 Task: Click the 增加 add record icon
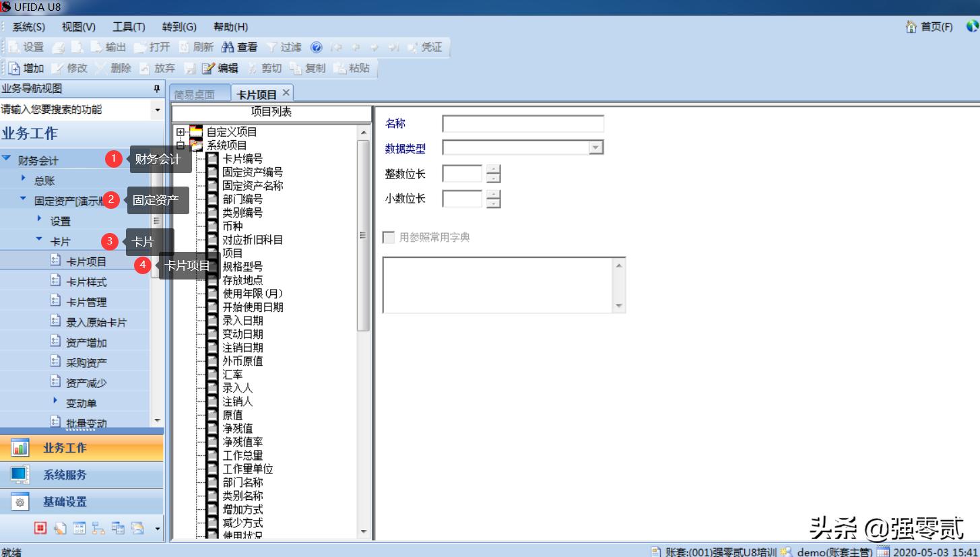(28, 67)
